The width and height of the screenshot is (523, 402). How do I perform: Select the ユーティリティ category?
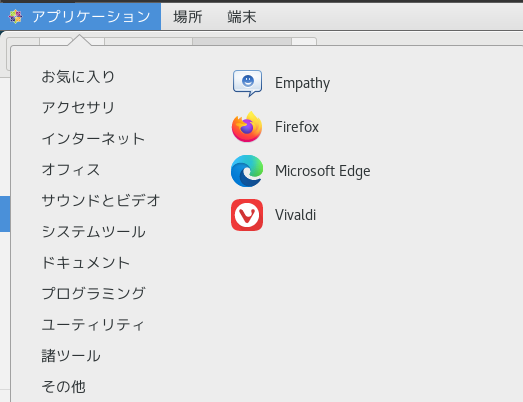point(93,325)
